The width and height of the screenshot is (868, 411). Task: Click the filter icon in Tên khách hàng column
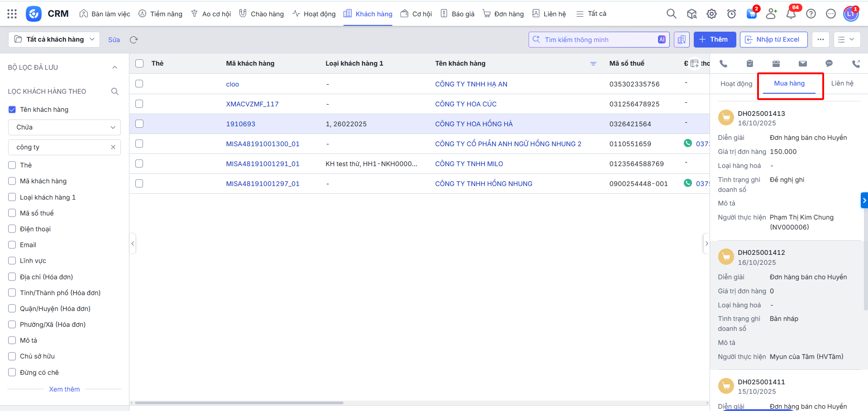click(593, 64)
